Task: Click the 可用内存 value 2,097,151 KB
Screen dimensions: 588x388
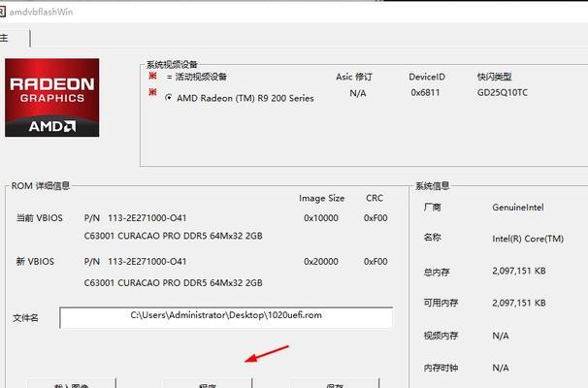Action: pyautogui.click(x=519, y=303)
